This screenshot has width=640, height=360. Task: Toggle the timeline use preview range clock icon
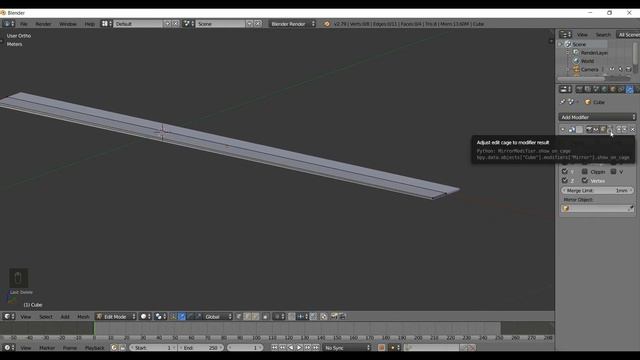pyautogui.click(x=114, y=348)
